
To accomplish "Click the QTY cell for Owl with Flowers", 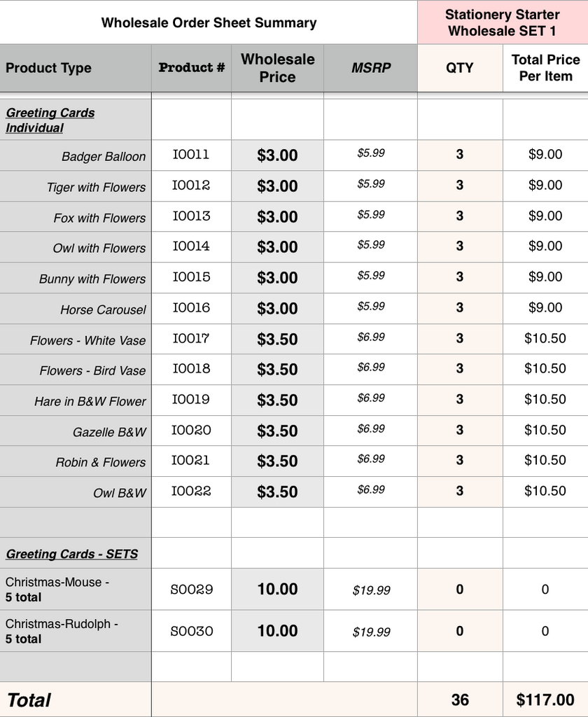I will click(460, 246).
